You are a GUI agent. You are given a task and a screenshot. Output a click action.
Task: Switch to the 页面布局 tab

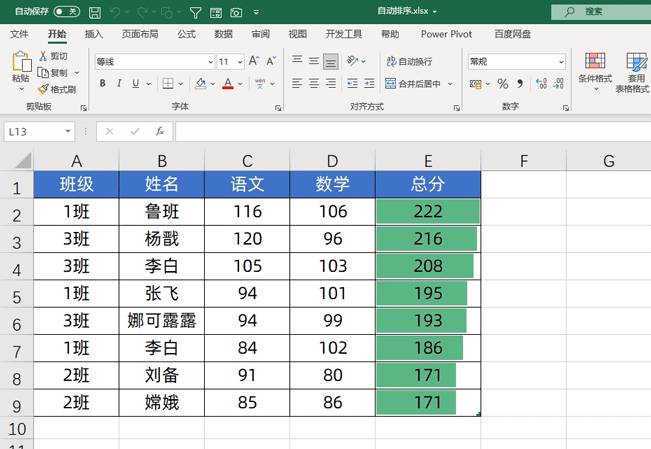click(x=140, y=34)
